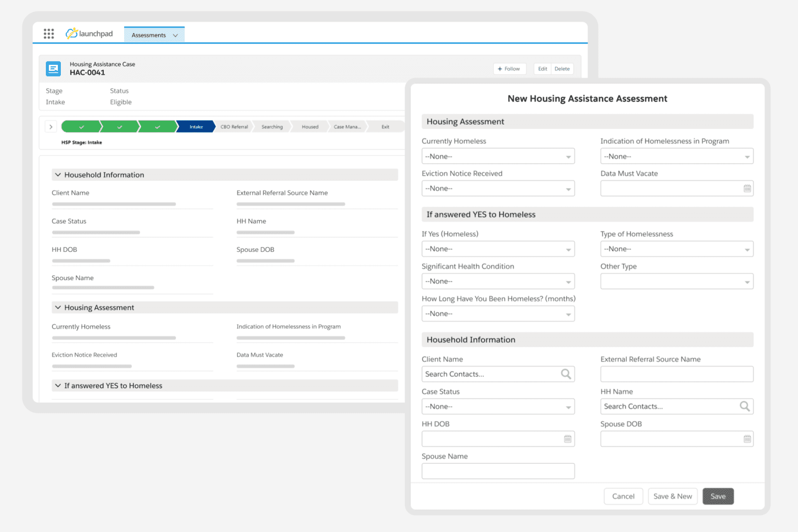The height and width of the screenshot is (532, 798).
Task: Collapse the Housing Assessment section in case view
Action: coord(58,307)
